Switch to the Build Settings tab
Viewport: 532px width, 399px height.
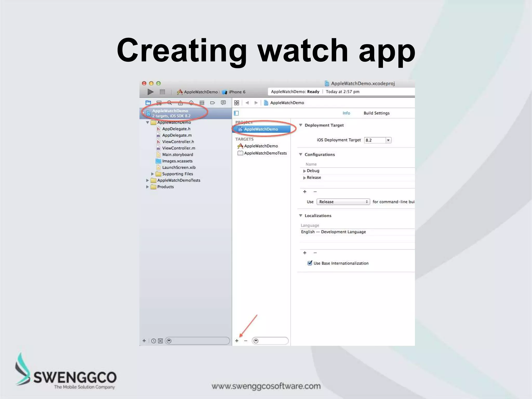click(376, 113)
